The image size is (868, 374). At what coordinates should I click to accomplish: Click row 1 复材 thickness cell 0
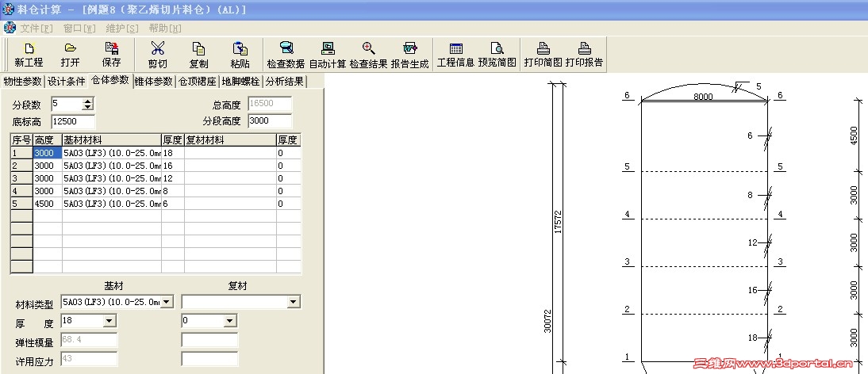289,153
